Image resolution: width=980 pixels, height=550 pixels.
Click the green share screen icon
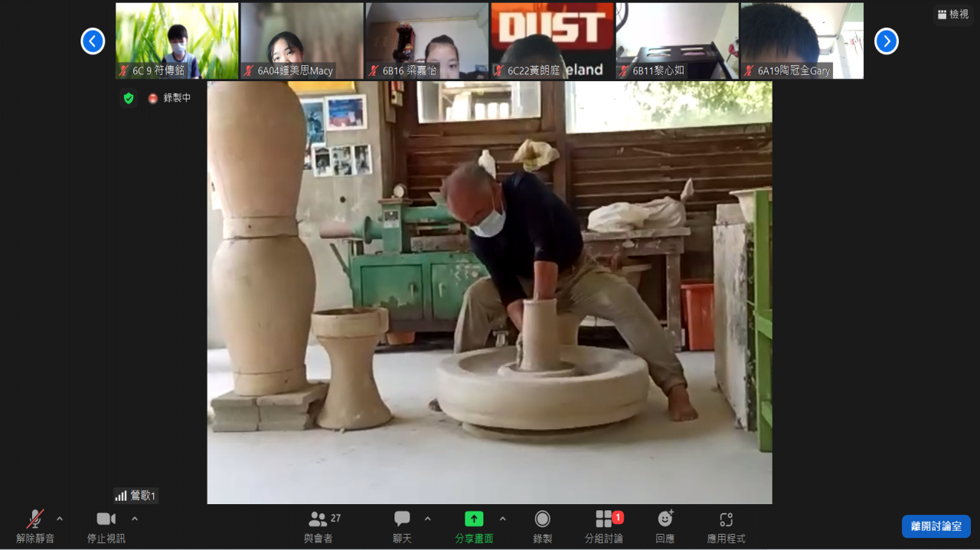point(474,519)
